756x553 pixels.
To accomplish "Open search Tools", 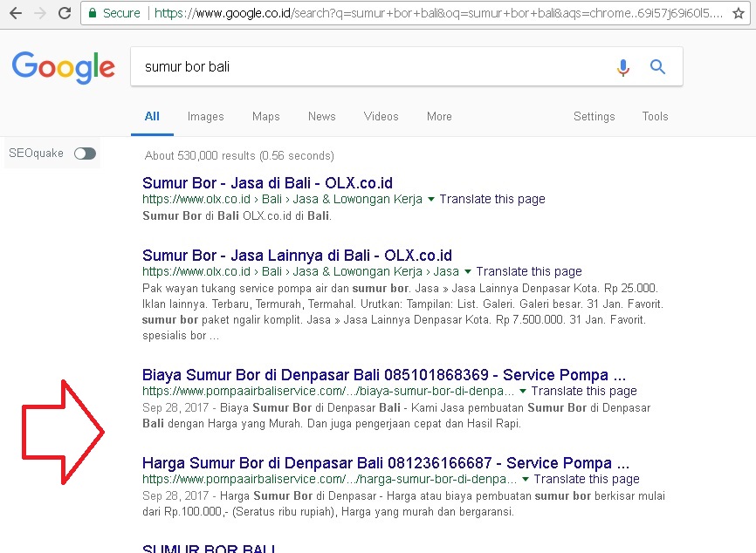I will coord(655,117).
